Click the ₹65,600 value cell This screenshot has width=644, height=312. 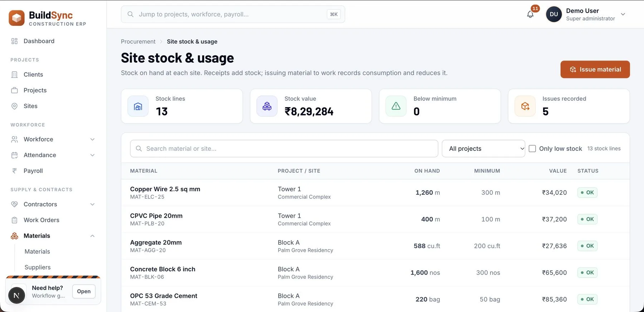(x=554, y=273)
